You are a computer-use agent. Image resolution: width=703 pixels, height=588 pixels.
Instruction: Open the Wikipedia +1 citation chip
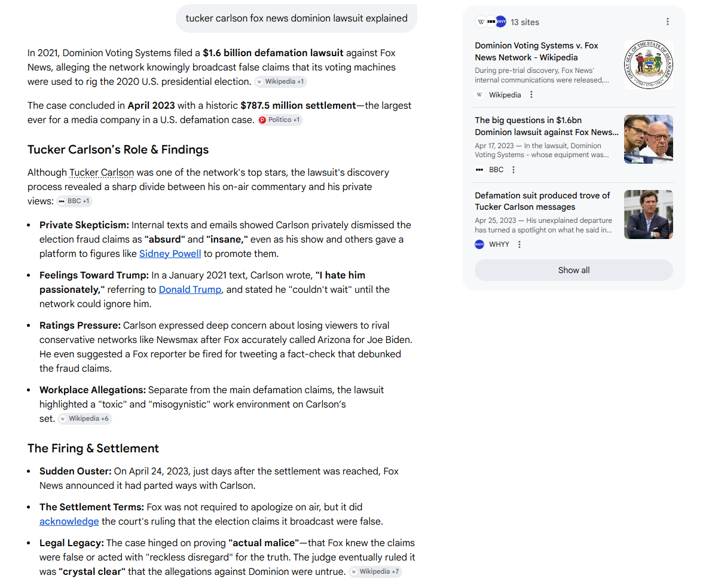[x=281, y=81]
